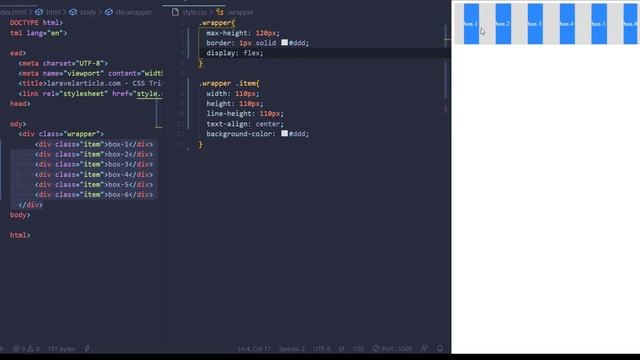Click the HTML line containing box-4

click(94, 174)
